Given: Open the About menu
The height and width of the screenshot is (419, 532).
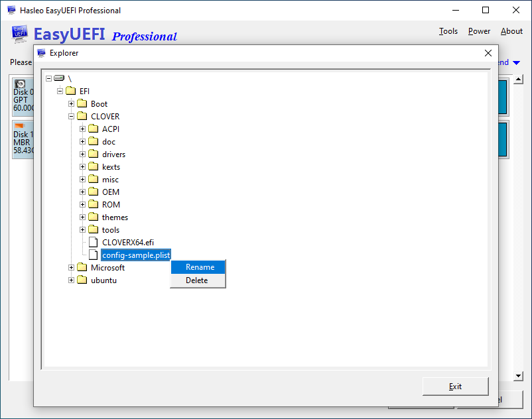Looking at the screenshot, I should tap(511, 31).
